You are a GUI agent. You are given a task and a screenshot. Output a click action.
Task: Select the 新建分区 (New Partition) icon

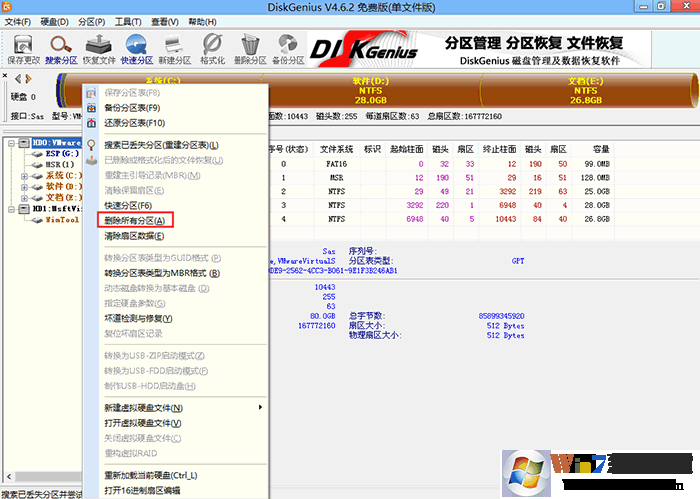(175, 49)
